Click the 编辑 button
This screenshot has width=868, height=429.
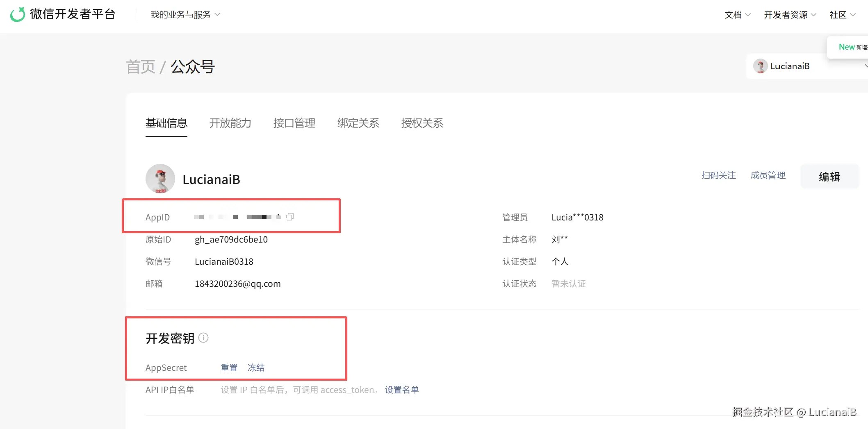(829, 177)
